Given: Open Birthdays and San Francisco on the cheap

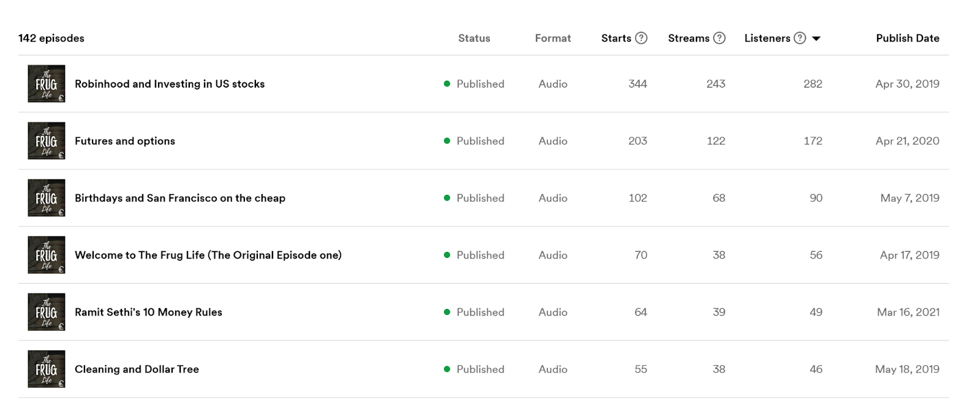Looking at the screenshot, I should 180,198.
